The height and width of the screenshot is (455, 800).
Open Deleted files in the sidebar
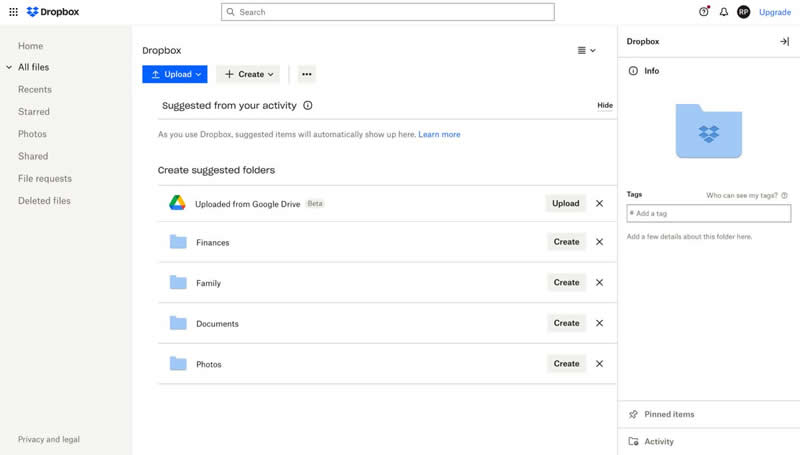tap(44, 200)
